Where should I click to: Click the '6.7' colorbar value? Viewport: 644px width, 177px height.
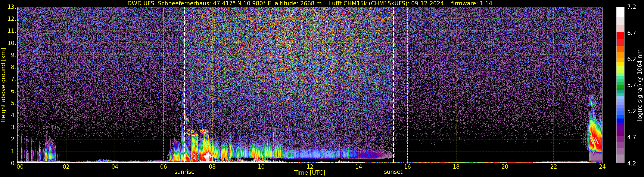632,33
